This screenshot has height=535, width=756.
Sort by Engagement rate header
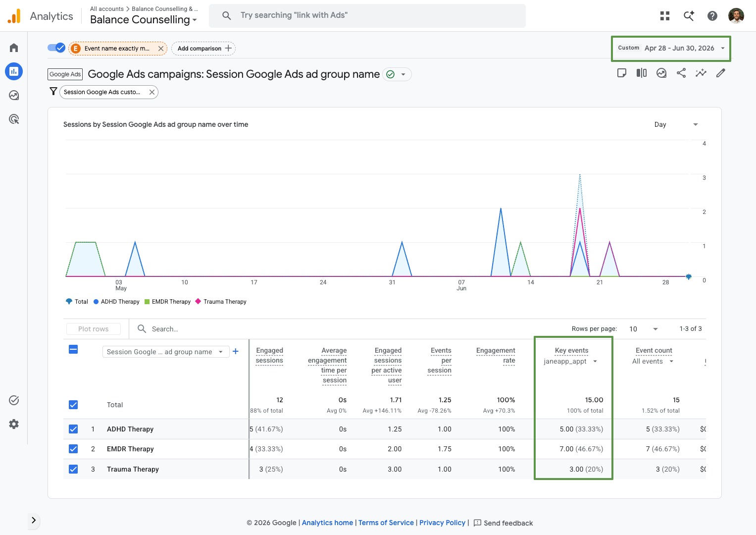point(496,355)
